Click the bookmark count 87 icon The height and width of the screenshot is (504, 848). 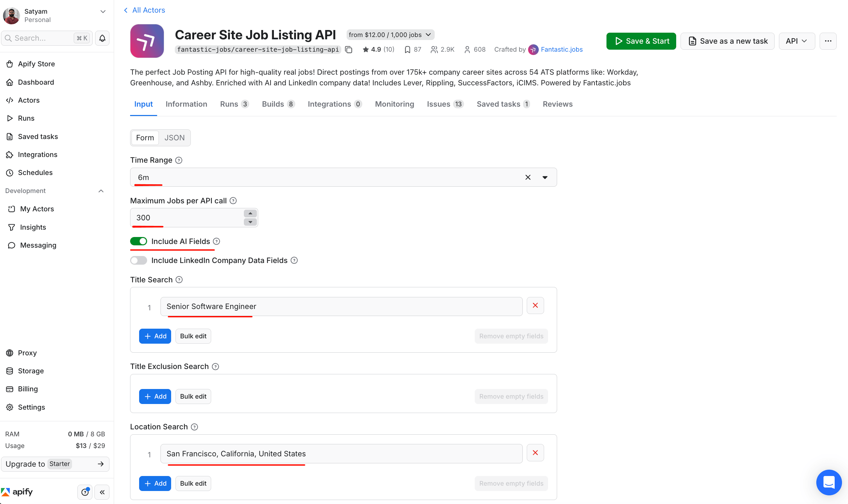click(407, 50)
